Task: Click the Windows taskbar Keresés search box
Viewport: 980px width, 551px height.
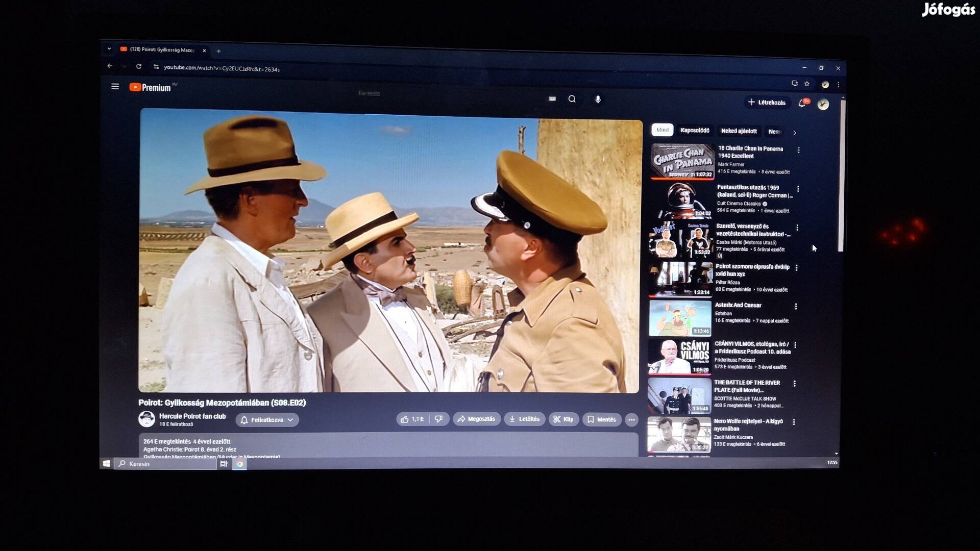Action: click(x=165, y=464)
